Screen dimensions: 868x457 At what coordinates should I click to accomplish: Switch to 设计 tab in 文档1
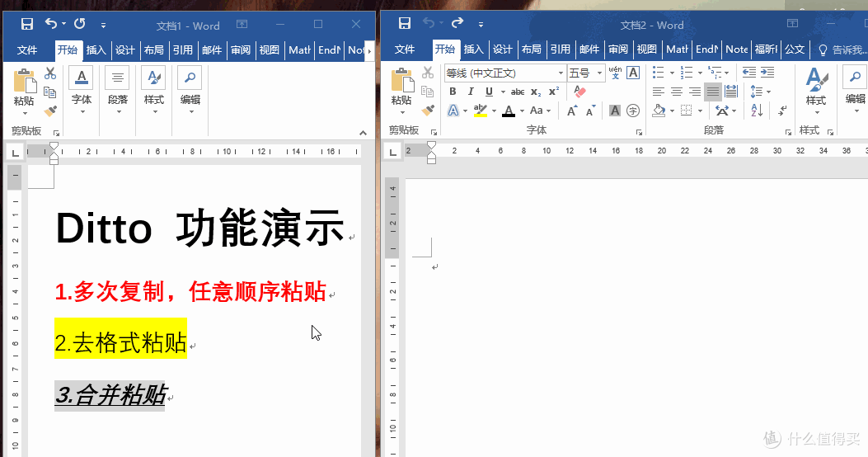125,49
